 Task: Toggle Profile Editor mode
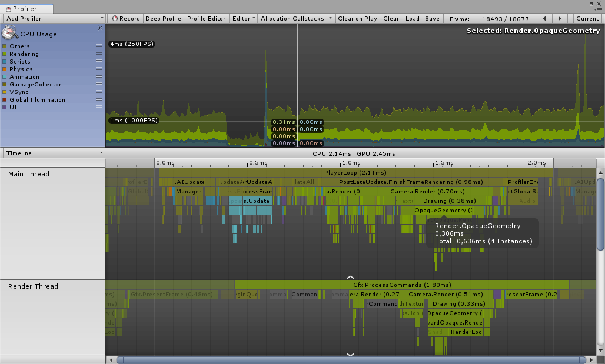pos(207,18)
